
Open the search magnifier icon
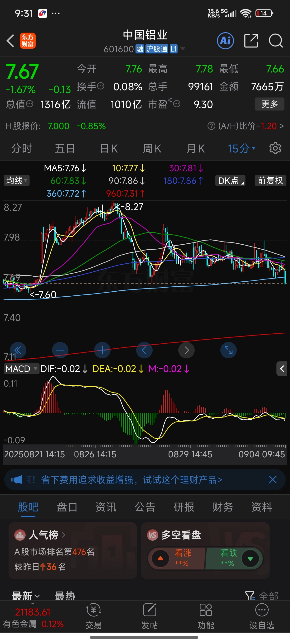276,41
